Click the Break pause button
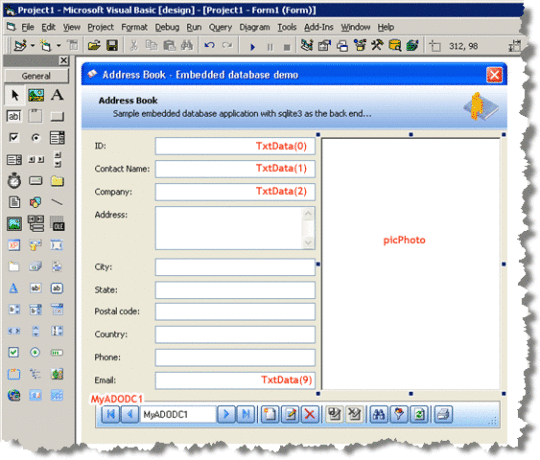Image resolution: width=540 pixels, height=460 pixels. point(270,46)
